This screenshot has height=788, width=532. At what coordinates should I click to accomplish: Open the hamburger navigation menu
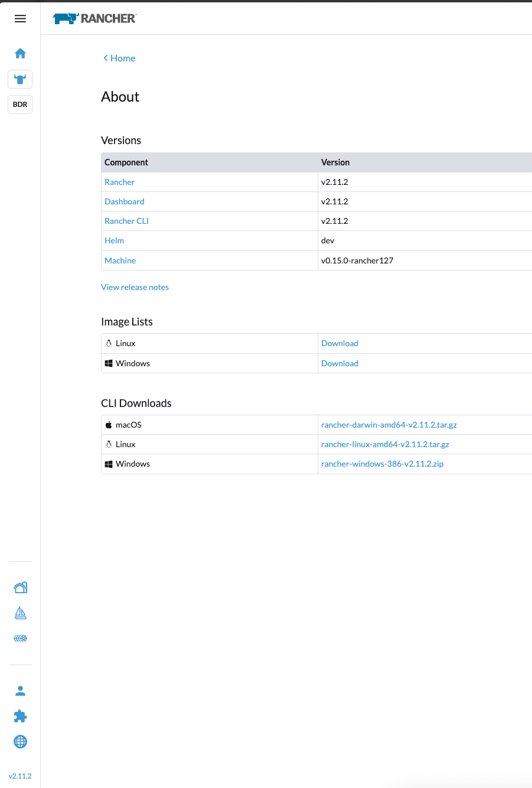pos(20,19)
